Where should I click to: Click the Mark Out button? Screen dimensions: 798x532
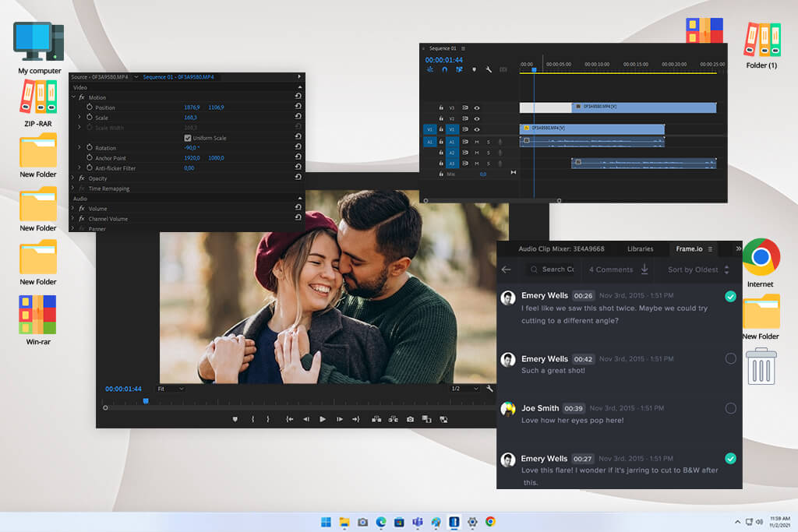[268, 419]
